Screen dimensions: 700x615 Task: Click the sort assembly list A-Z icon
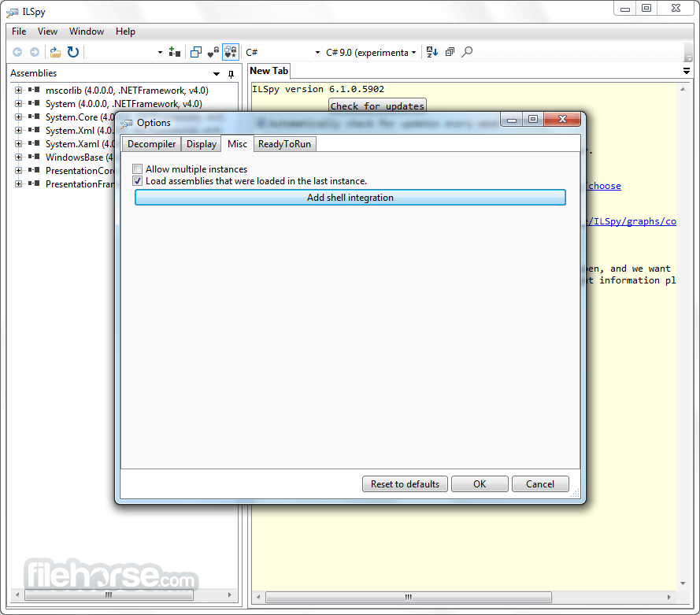click(432, 52)
